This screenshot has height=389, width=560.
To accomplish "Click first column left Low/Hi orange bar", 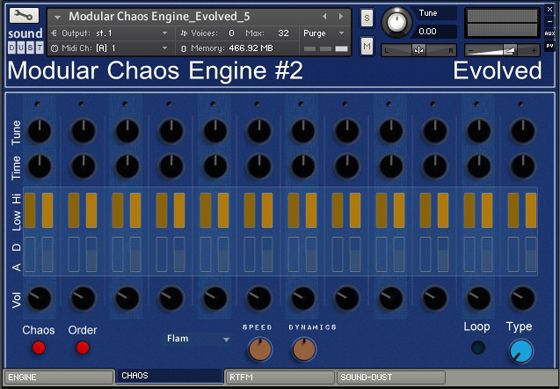I will tap(30, 210).
